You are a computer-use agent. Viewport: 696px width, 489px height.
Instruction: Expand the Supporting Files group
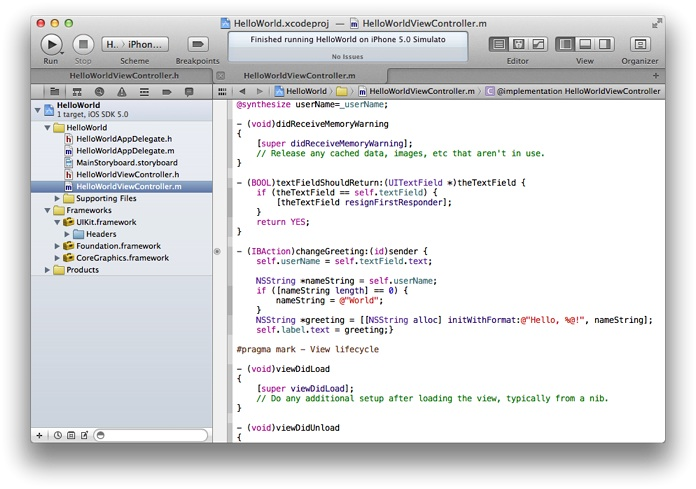[57, 198]
